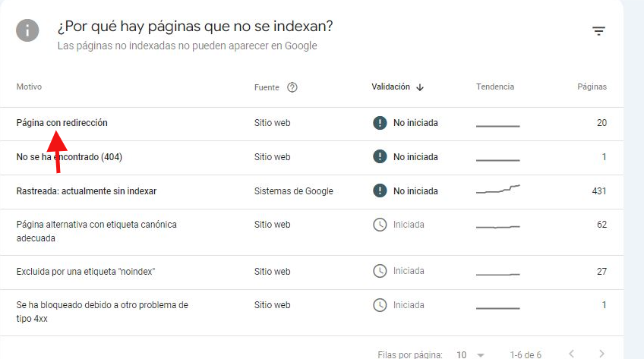Go to the previous page arrow
The height and width of the screenshot is (359, 644).
coord(571,354)
